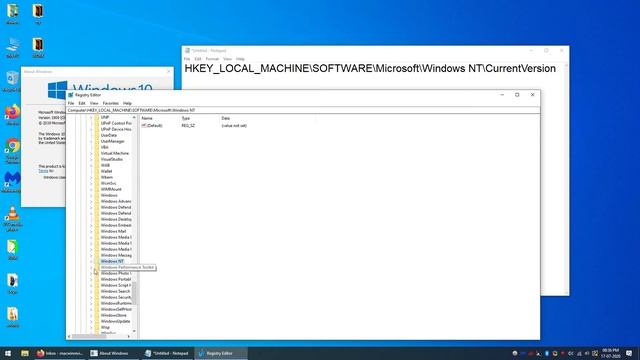Click the folder icon of WcmSvc key
640x360 pixels.
tap(97, 183)
